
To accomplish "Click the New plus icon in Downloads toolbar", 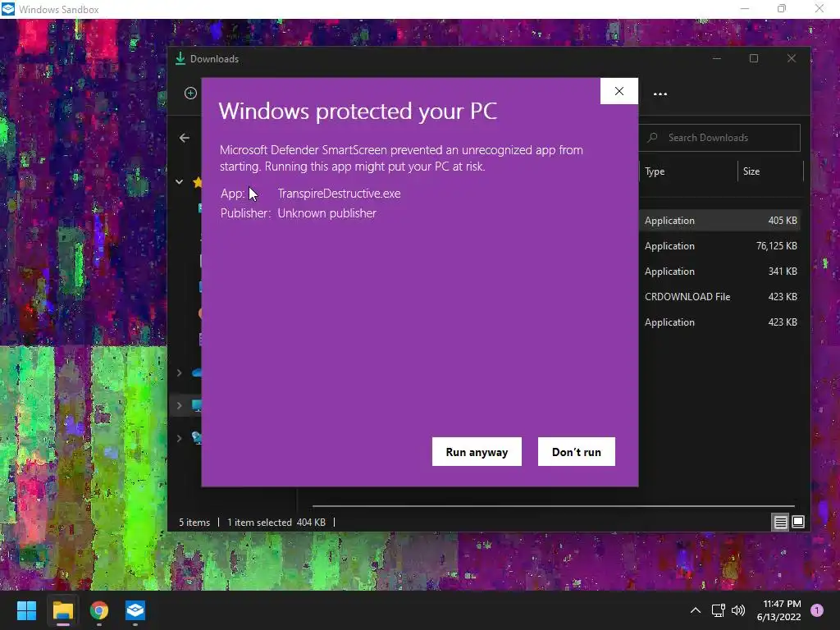I will pyautogui.click(x=190, y=94).
